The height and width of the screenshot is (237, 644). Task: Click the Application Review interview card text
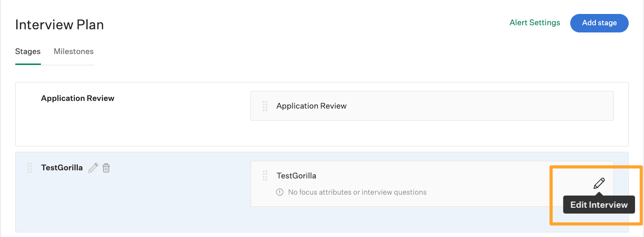point(311,106)
